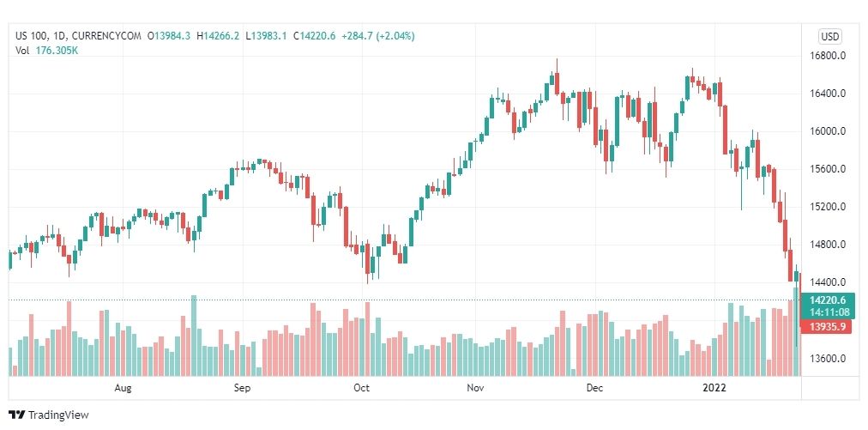
Task: Click the 13600.0 price scale label
Action: pyautogui.click(x=827, y=358)
